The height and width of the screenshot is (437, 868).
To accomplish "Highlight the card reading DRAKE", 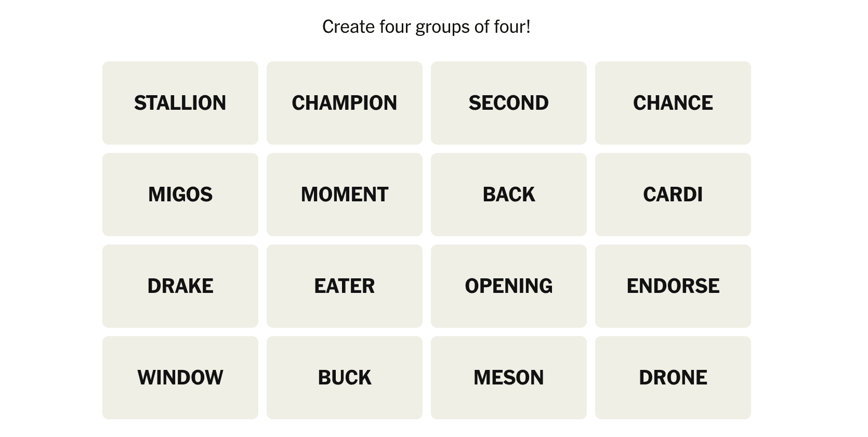I will point(180,286).
